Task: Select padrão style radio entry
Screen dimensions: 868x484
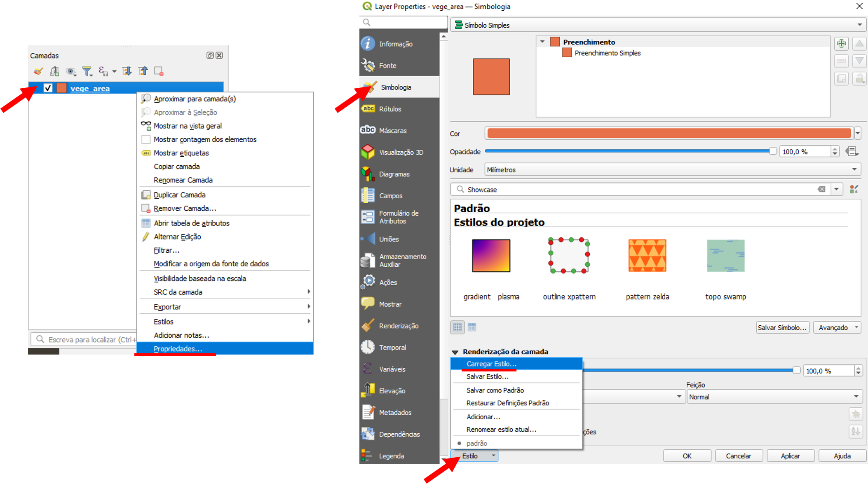Action: (x=477, y=443)
